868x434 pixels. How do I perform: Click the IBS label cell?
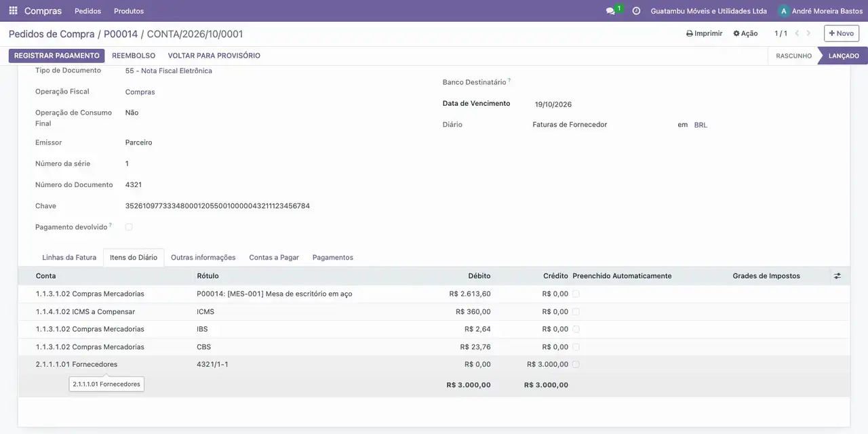(x=202, y=329)
